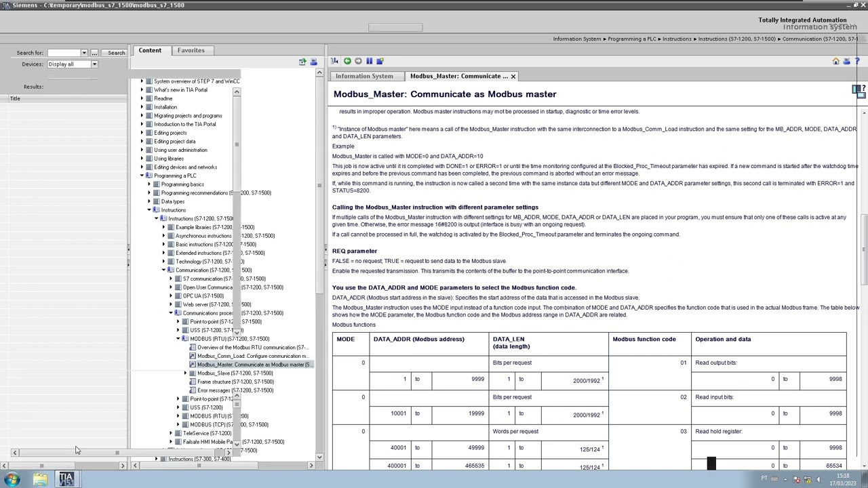Viewport: 868px width, 488px height.
Task: Click the Frame structure page icon
Action: (x=193, y=382)
